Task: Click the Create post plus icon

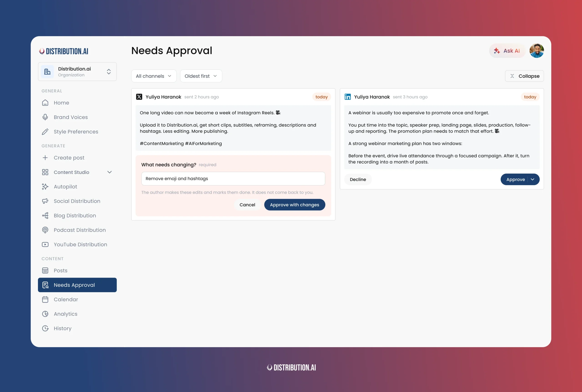Action: (45, 158)
